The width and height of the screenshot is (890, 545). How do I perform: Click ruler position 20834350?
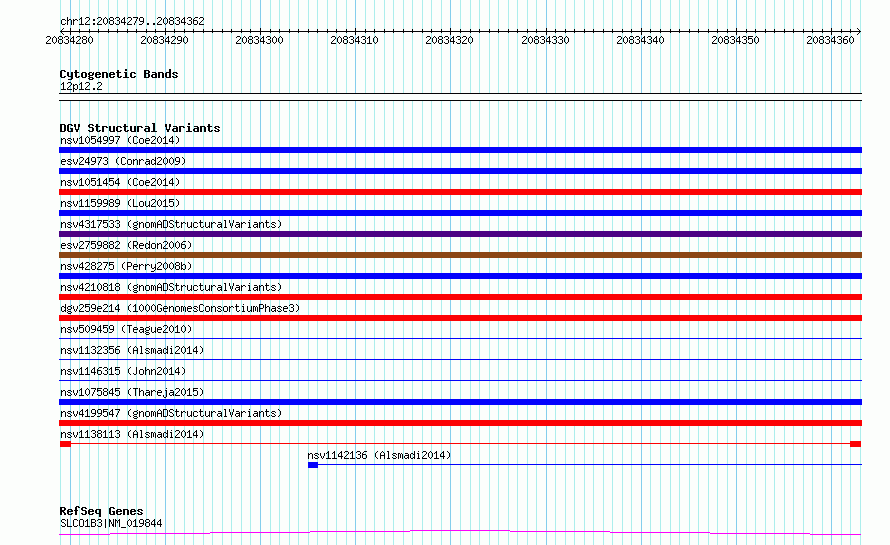coord(735,40)
